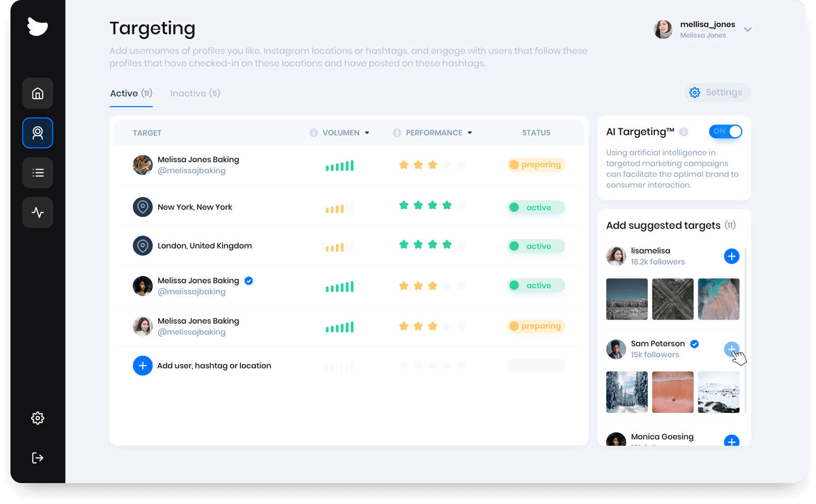Open the list view sidebar icon
The width and height of the screenshot is (816, 504).
pyautogui.click(x=38, y=173)
